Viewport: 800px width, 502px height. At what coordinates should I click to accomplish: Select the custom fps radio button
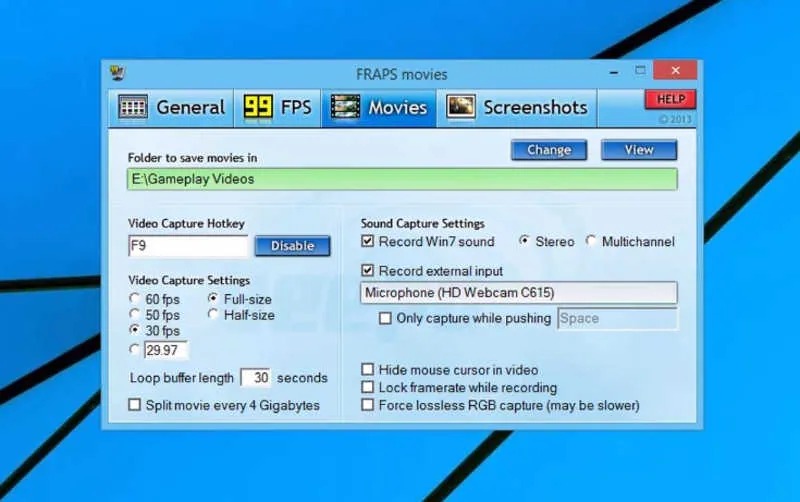click(135, 349)
